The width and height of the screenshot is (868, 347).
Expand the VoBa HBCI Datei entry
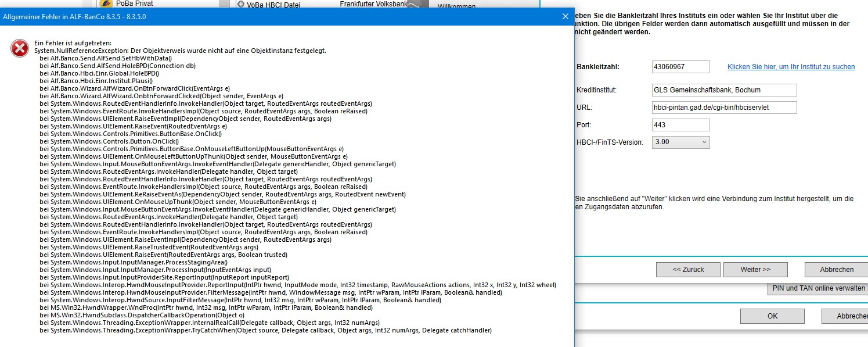point(241,4)
